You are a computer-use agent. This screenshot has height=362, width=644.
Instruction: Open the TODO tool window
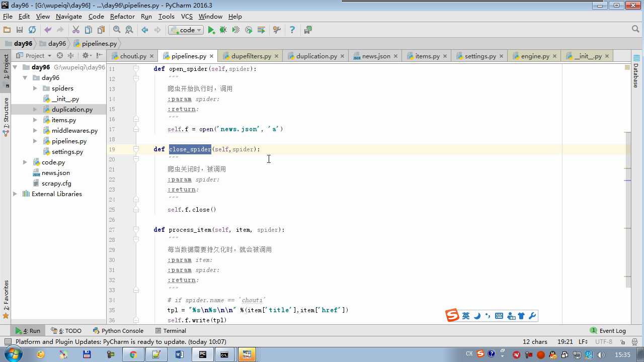66,331
